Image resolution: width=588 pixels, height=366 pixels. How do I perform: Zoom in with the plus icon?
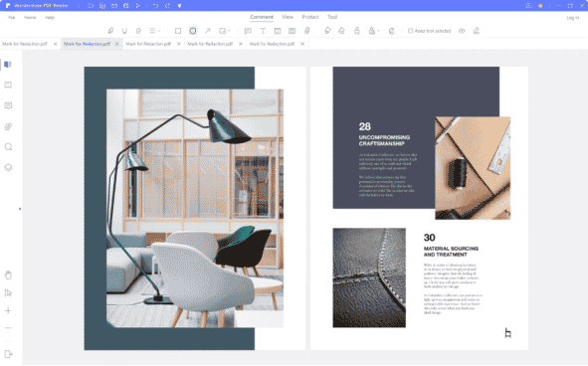[8, 310]
